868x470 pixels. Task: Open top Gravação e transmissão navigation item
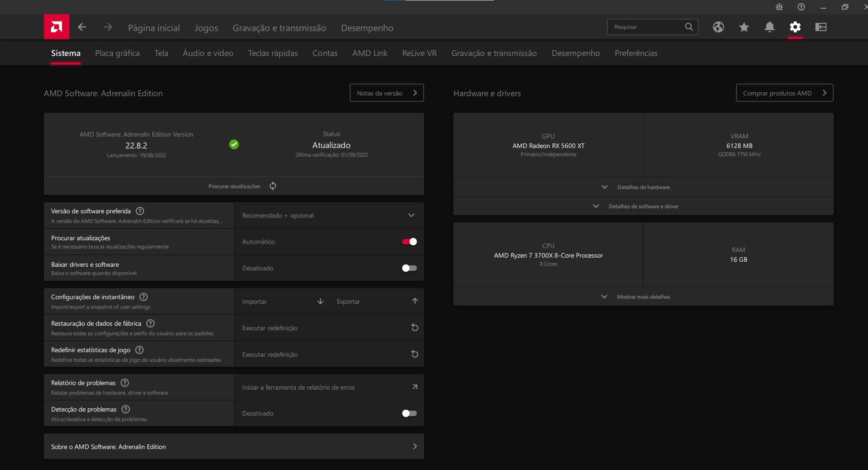coord(279,28)
